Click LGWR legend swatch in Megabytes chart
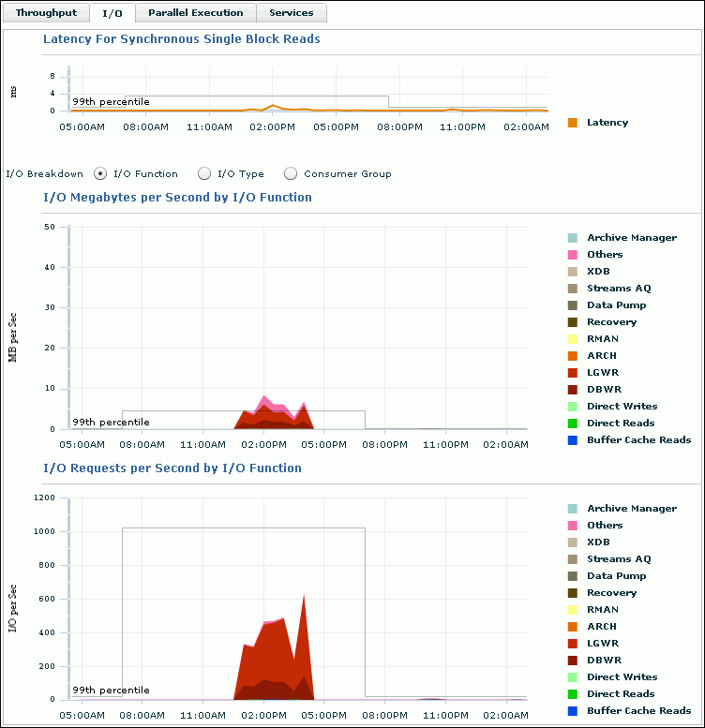705x728 pixels. click(x=572, y=373)
